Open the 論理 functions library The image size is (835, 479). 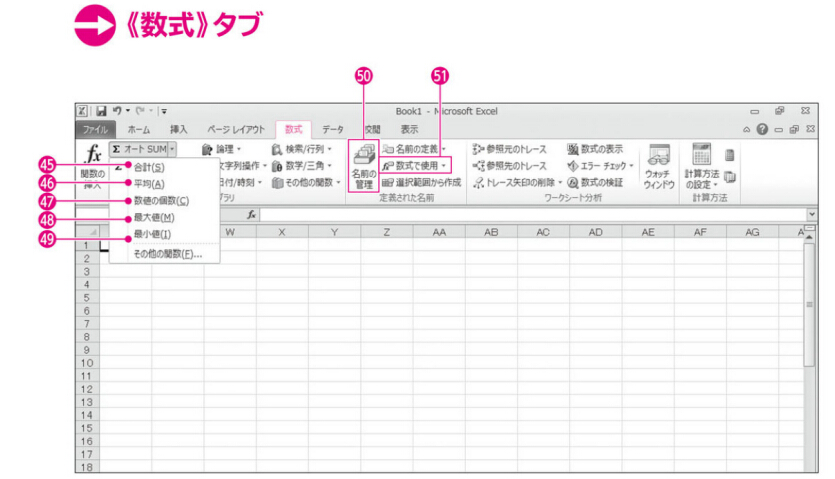click(222, 149)
